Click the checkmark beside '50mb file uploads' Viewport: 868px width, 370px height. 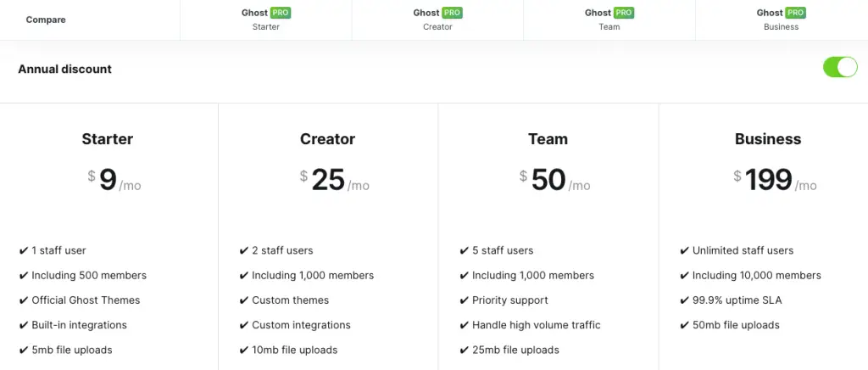(684, 326)
